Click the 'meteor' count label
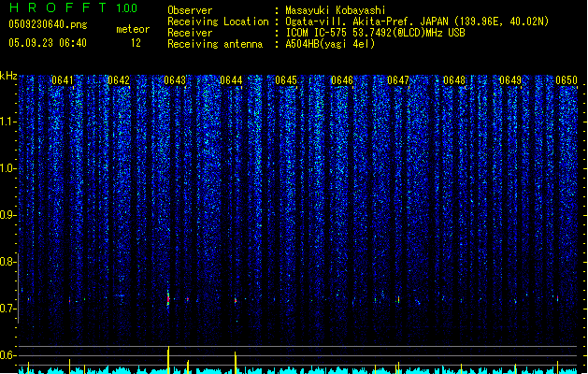 133,29
